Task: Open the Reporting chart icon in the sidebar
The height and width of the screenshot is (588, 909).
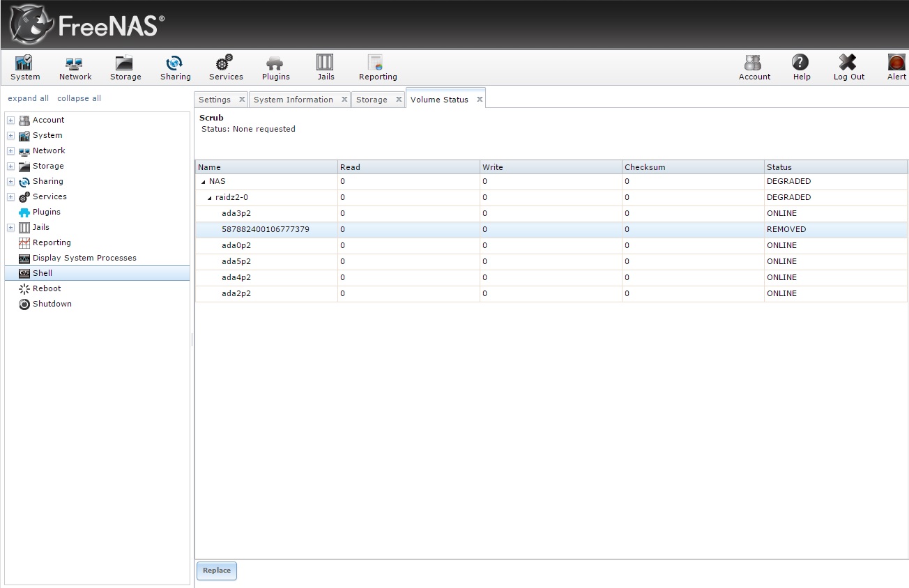Action: tap(24, 242)
